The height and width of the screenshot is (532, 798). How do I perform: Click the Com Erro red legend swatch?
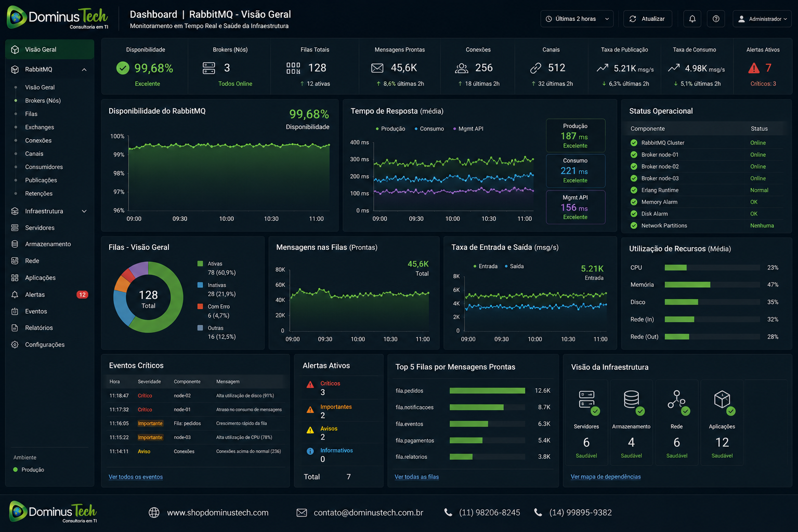pyautogui.click(x=200, y=307)
